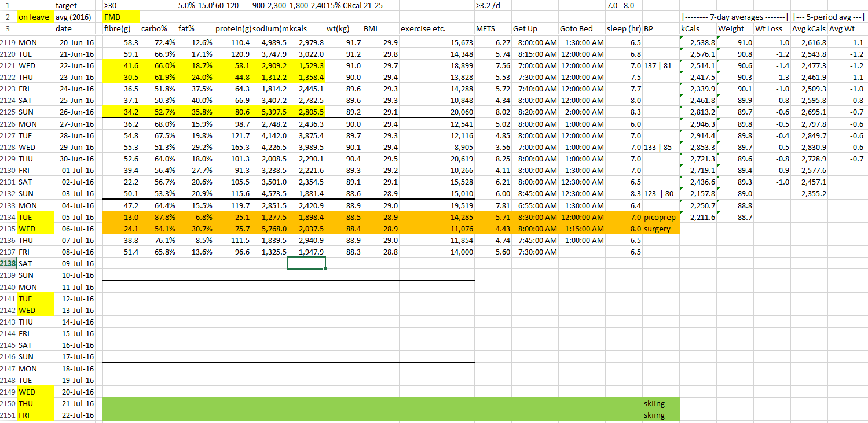Select the 'METS' header cell
This screenshot has height=423, width=868.
point(493,28)
